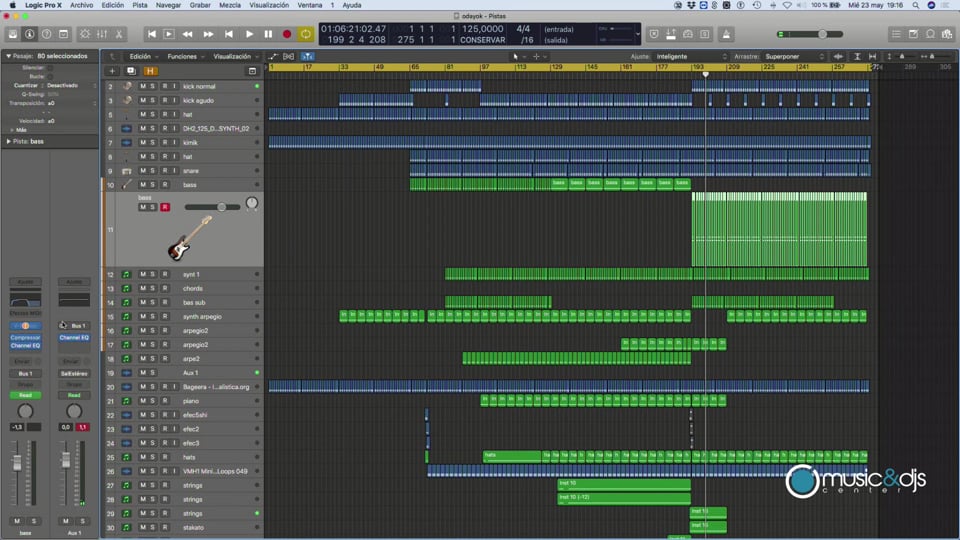Start recording with the red Record button
The height and width of the screenshot is (540, 960).
point(287,34)
